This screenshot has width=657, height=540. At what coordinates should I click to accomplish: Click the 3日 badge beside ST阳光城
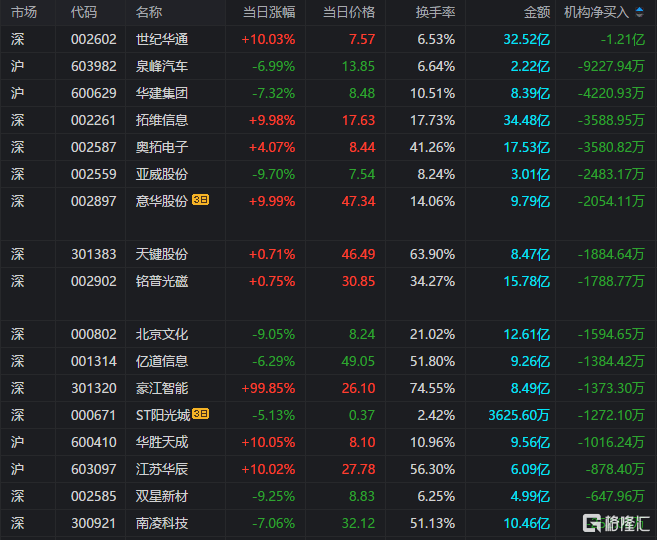coord(200,414)
